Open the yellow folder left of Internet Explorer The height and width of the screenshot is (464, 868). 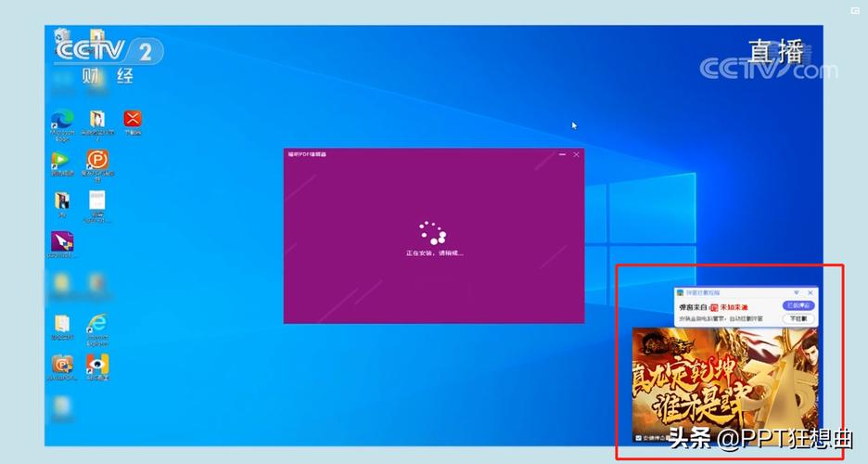click(x=62, y=327)
